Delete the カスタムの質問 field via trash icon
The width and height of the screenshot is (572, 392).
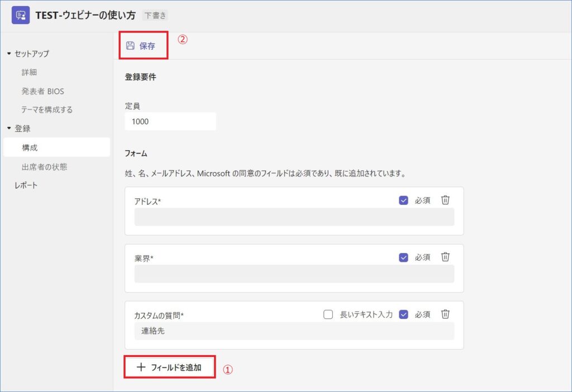(x=445, y=314)
